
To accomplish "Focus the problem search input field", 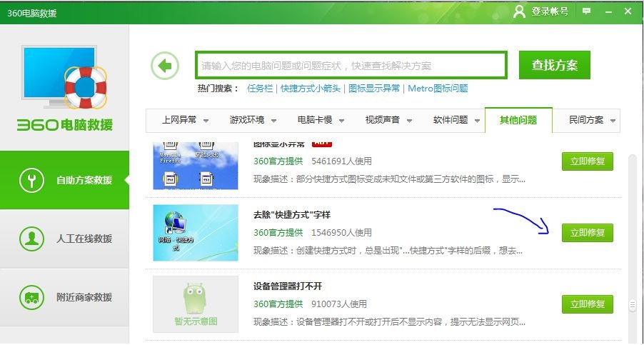I will coord(351,65).
